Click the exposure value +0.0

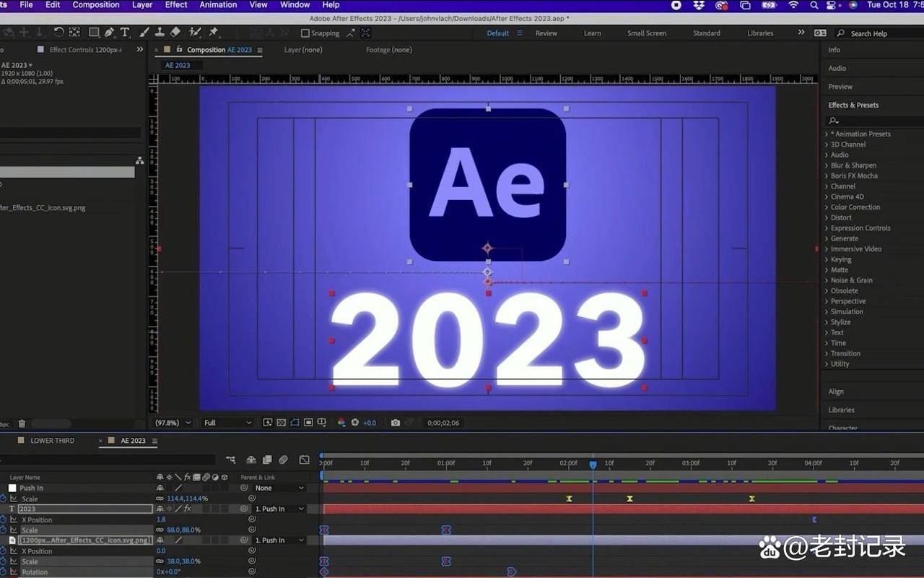[x=369, y=423]
